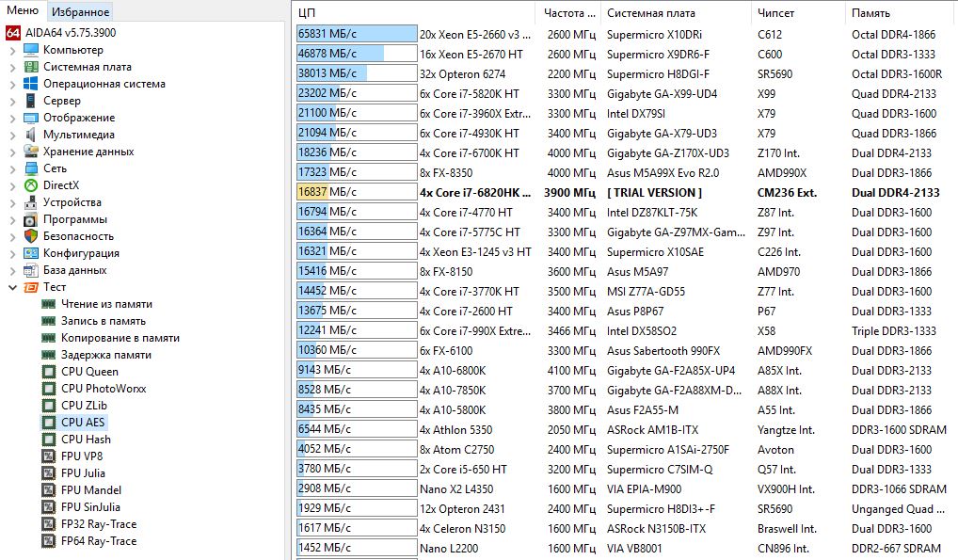
Task: Collapse the Тест tree node
Action: coord(13,287)
